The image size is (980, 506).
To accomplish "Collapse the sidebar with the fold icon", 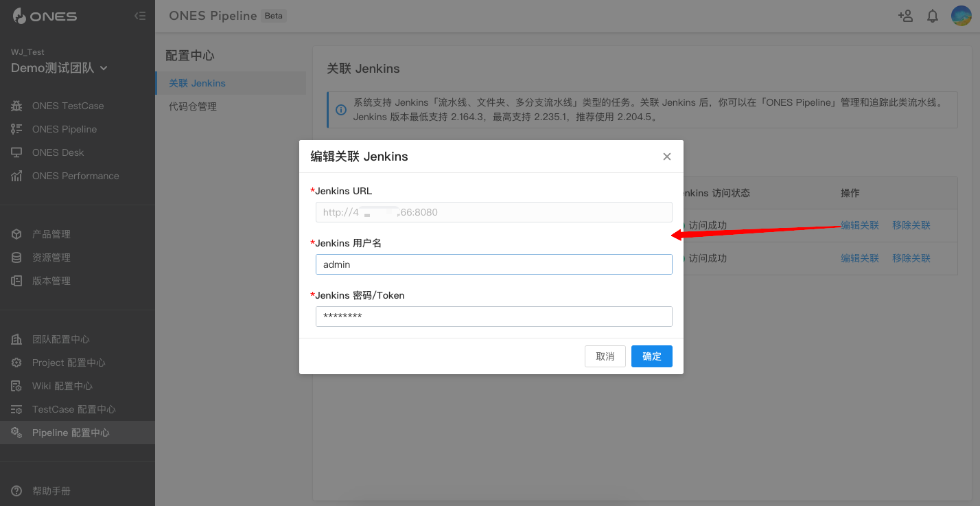I will 140,16.
